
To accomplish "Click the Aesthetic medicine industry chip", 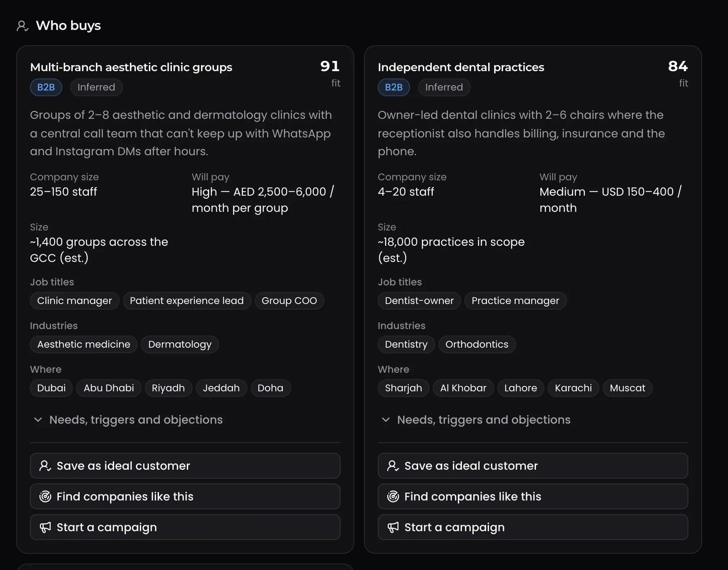I will [84, 344].
